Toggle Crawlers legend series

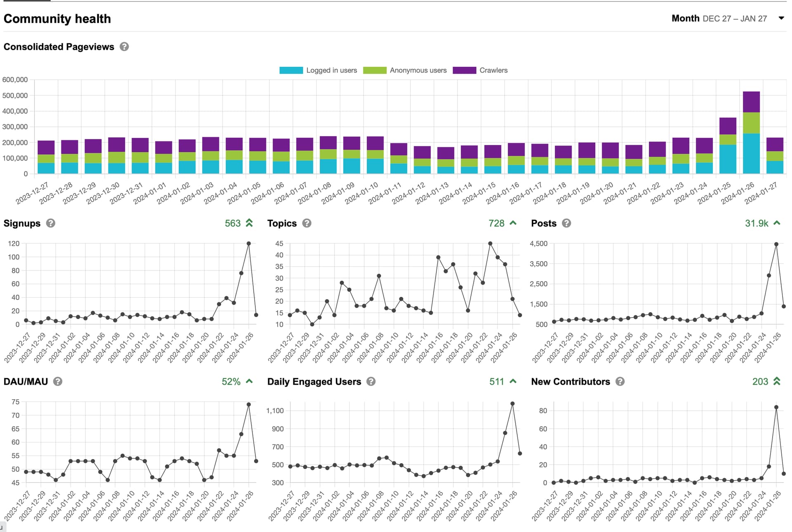tap(480, 70)
